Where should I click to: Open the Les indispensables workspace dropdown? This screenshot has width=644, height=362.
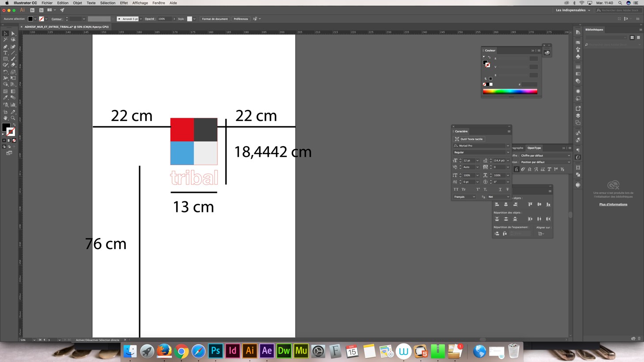[573, 10]
